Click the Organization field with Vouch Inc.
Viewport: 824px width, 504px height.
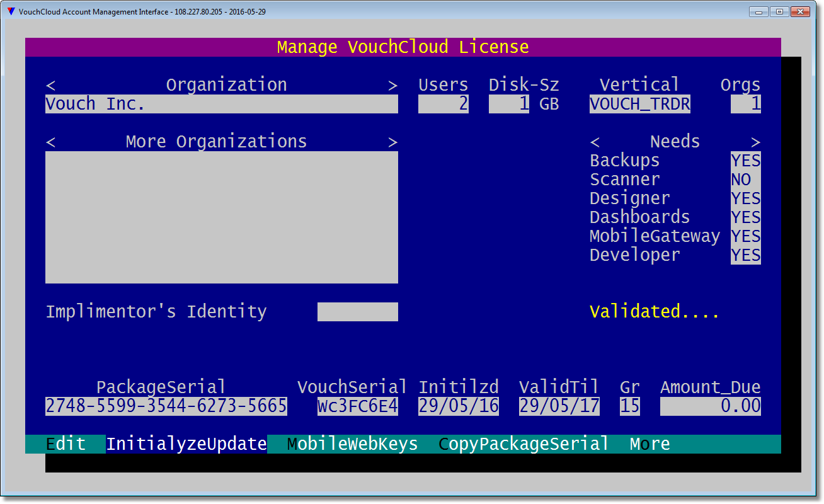click(x=222, y=104)
